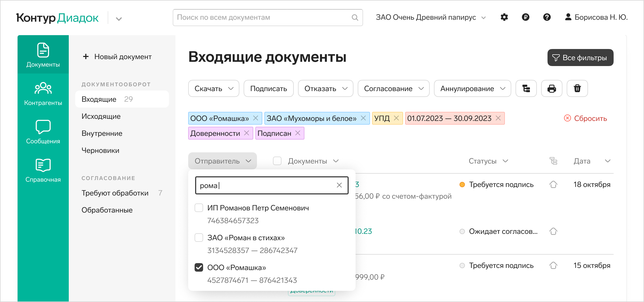Delete selected documents with trash icon
Viewport: 644px width, 302px height.
tap(577, 88)
